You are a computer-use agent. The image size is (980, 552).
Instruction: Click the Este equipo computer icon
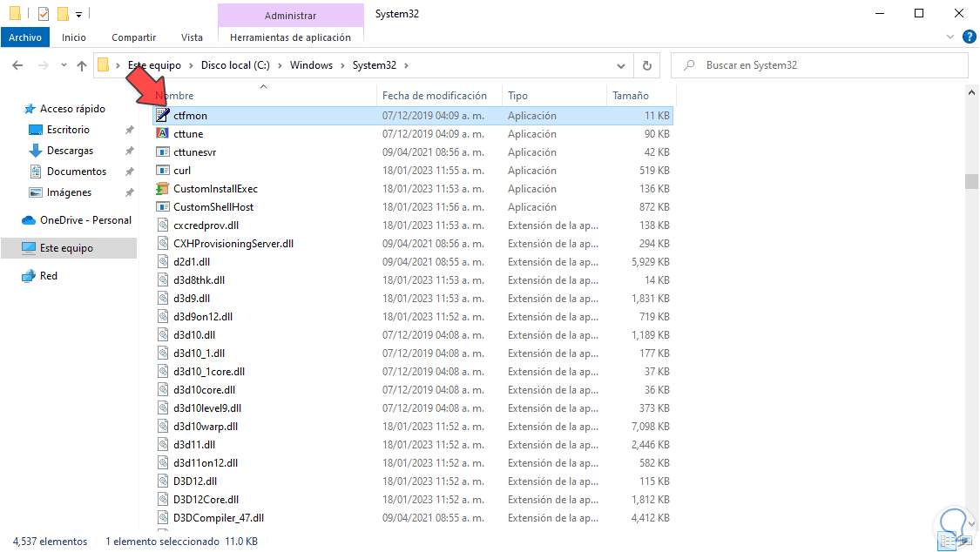point(29,248)
